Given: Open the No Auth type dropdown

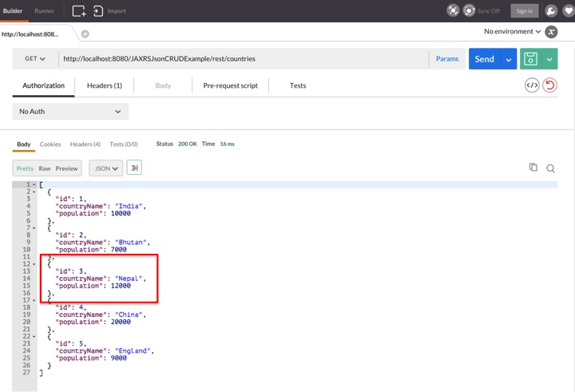Looking at the screenshot, I should point(70,112).
